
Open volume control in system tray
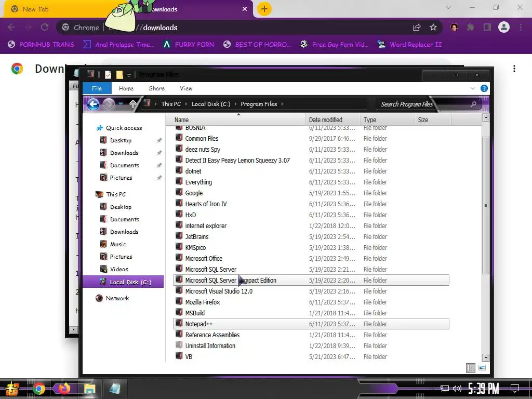pos(457,389)
